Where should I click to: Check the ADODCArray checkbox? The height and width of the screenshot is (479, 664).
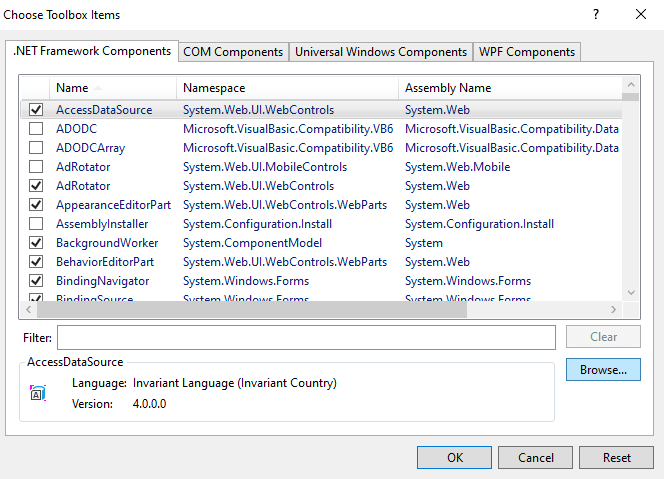[36, 148]
